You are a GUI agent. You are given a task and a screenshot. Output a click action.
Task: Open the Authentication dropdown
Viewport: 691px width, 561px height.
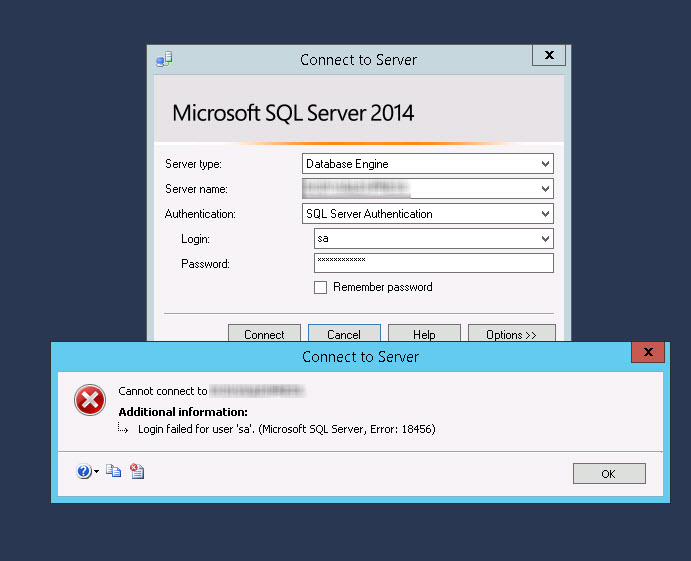click(546, 214)
